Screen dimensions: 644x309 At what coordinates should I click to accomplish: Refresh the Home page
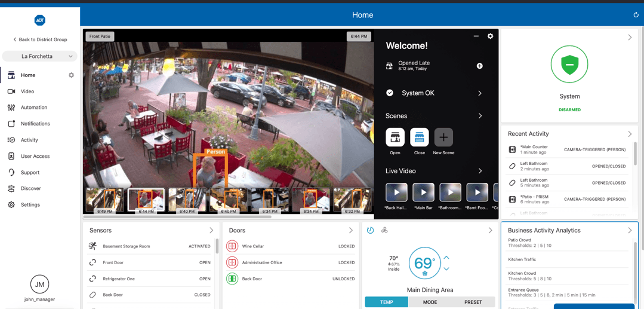[636, 15]
